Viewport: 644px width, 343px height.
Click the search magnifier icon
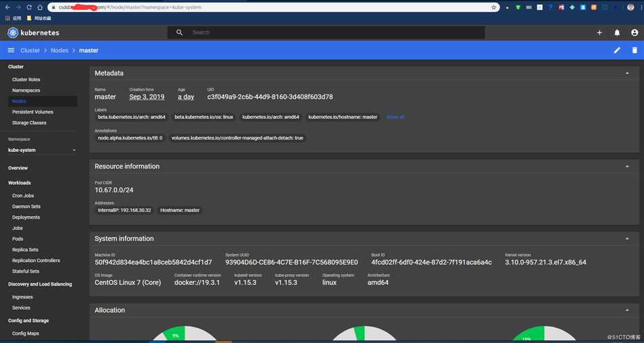pos(180,32)
